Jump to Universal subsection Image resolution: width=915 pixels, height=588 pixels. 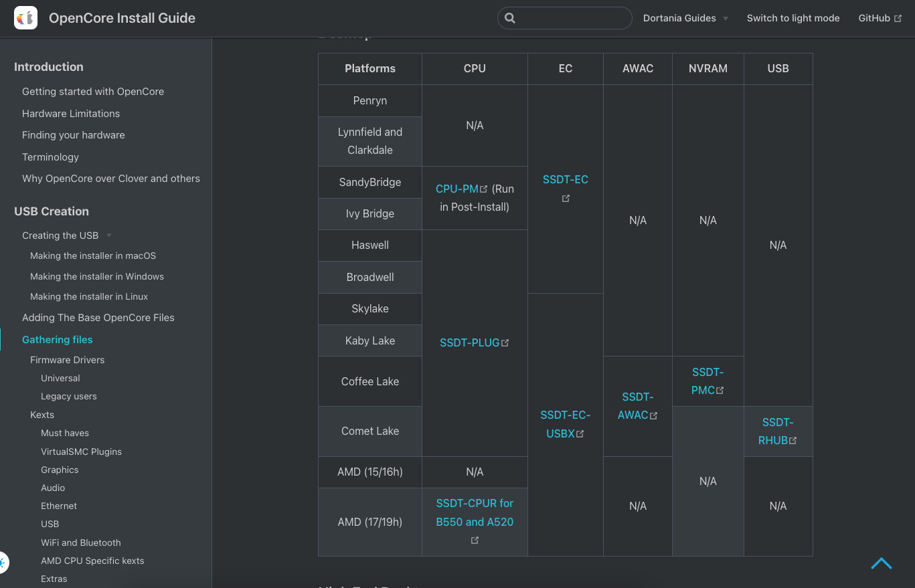tap(60, 378)
